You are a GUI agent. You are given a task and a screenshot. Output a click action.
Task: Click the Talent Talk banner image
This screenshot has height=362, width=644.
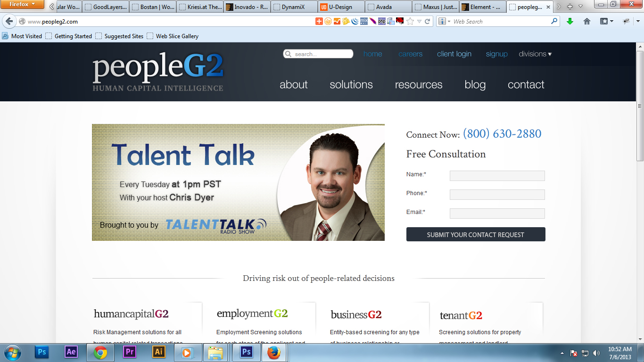tap(238, 182)
